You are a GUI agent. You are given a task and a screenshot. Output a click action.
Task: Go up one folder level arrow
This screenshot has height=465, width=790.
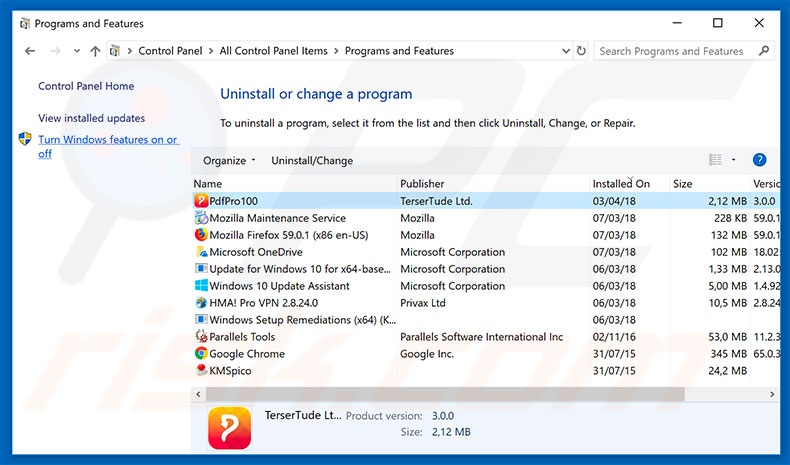pyautogui.click(x=95, y=51)
